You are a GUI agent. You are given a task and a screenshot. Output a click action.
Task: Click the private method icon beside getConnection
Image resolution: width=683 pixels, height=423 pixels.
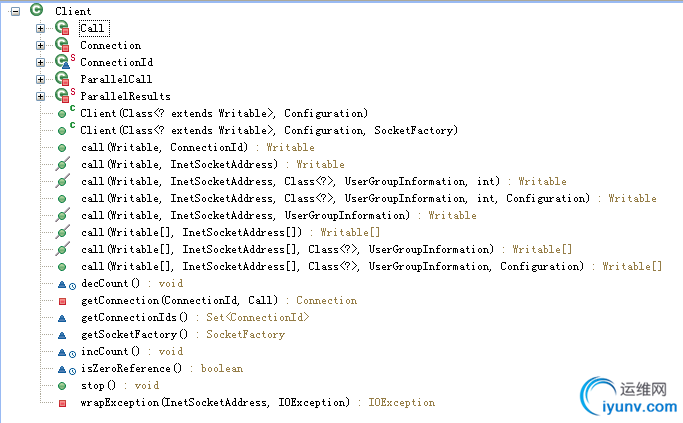pos(62,300)
